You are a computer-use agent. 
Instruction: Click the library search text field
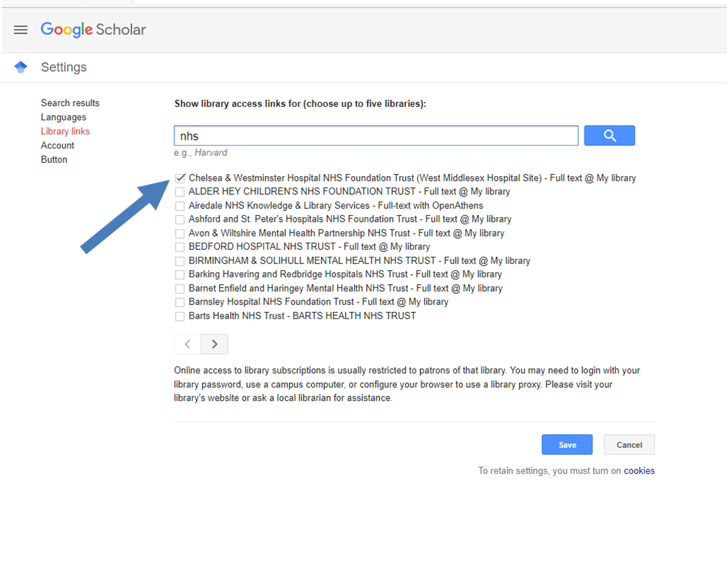pos(376,136)
